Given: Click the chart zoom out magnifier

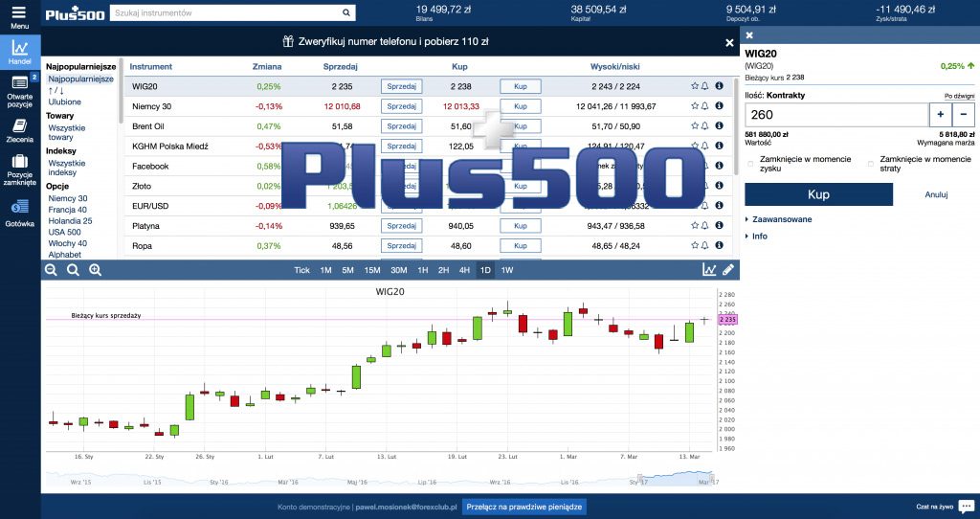Looking at the screenshot, I should 52,270.
